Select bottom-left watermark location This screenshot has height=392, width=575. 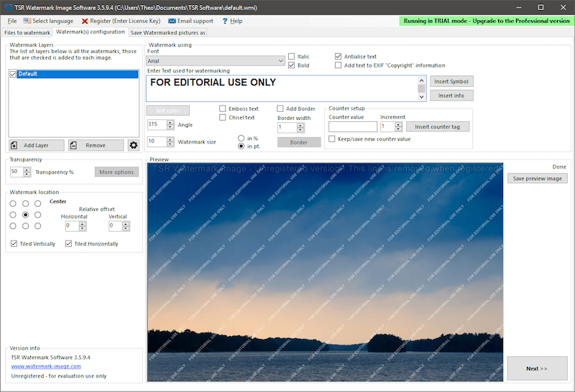tap(13, 226)
